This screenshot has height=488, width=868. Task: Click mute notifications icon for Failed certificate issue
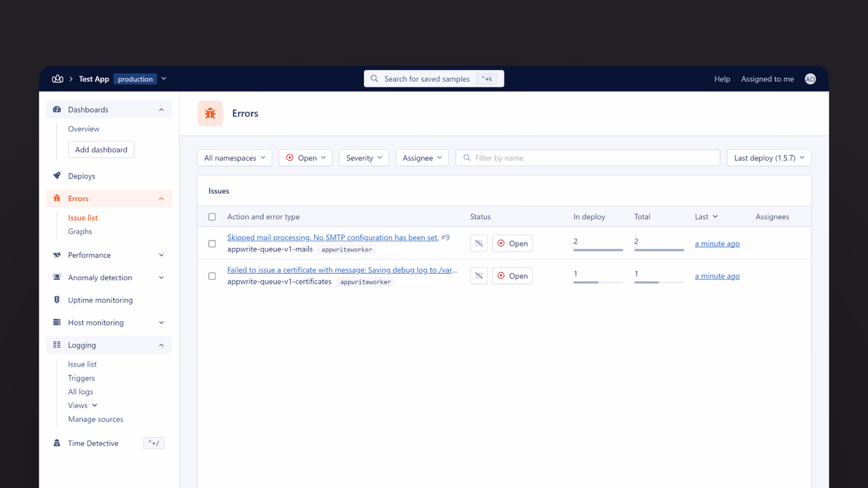(x=479, y=276)
